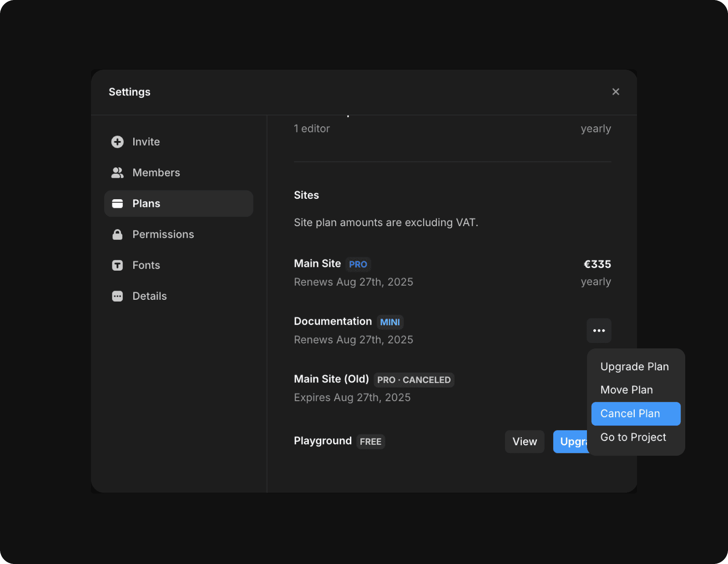Click the Documentation MINI badge

click(x=390, y=322)
